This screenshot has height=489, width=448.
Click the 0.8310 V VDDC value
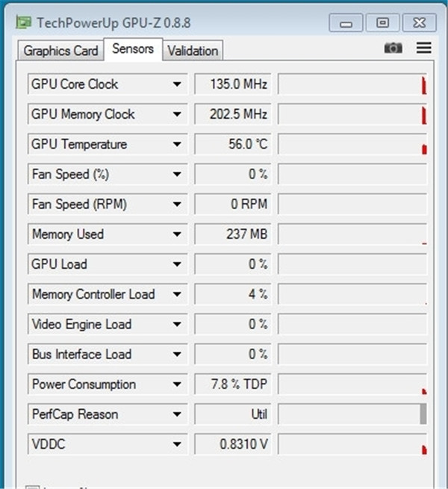[x=233, y=444]
